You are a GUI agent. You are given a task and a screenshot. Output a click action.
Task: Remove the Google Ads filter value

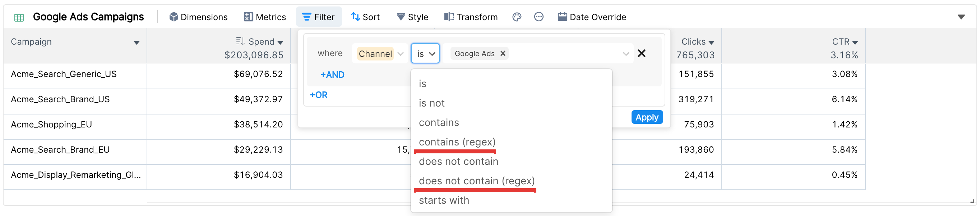(x=503, y=54)
